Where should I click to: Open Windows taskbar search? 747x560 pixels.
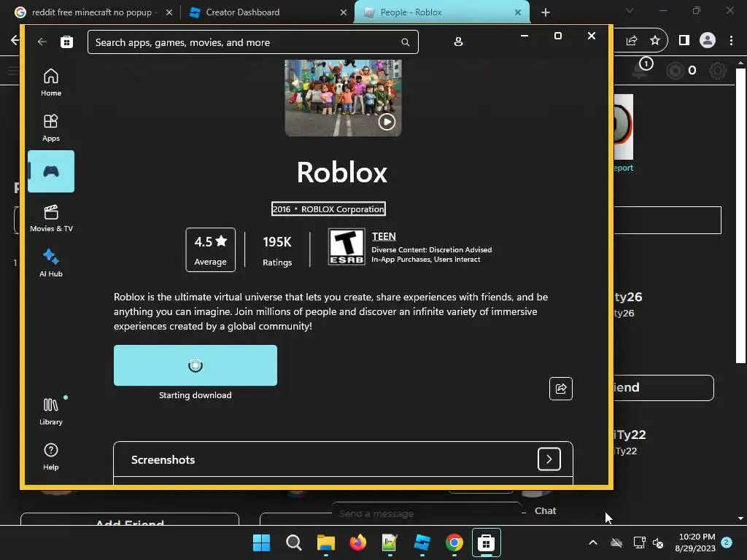(293, 542)
